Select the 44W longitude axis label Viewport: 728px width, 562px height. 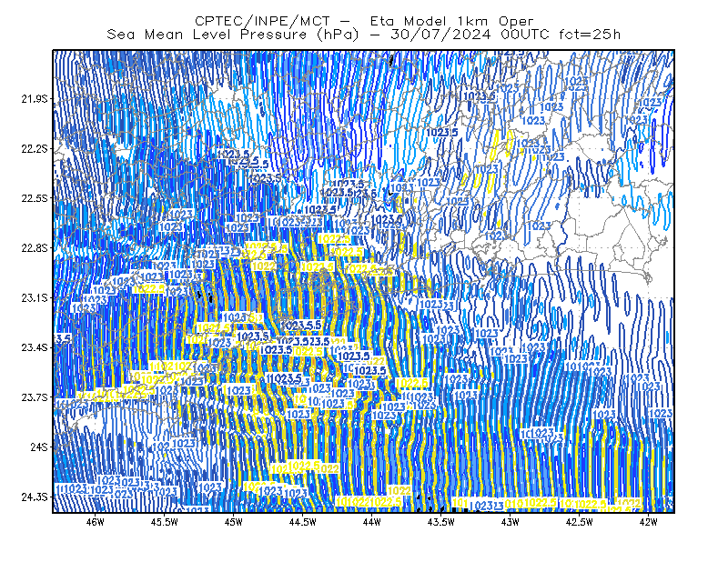(372, 522)
